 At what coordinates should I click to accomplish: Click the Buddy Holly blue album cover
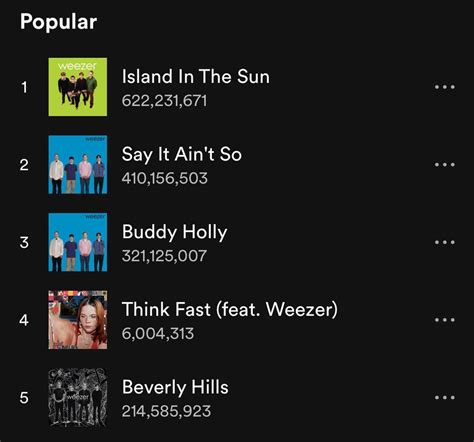click(x=78, y=242)
